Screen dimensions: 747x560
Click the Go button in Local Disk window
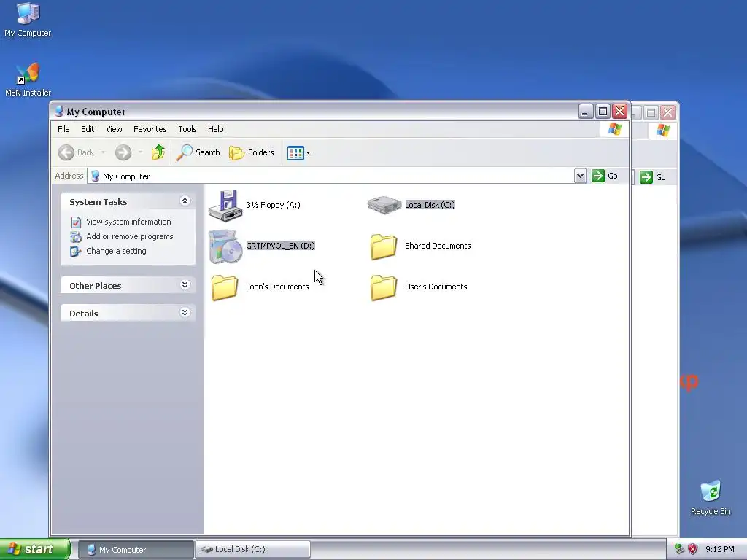pos(653,177)
